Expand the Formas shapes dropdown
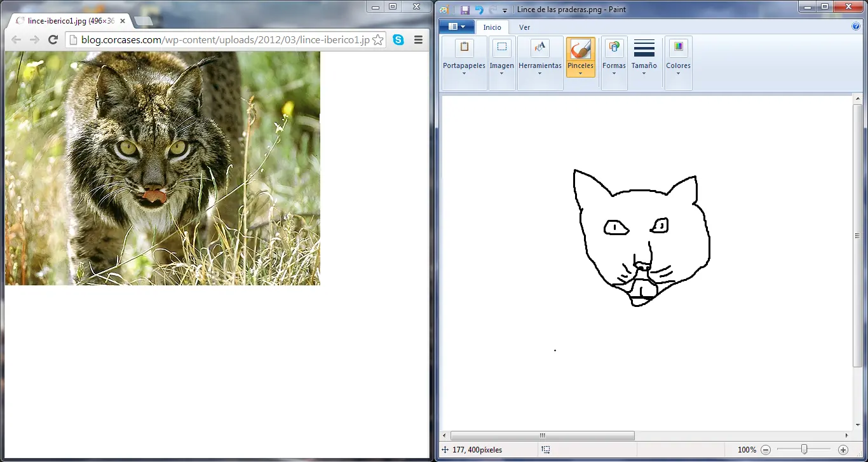The height and width of the screenshot is (462, 868). pos(614,72)
